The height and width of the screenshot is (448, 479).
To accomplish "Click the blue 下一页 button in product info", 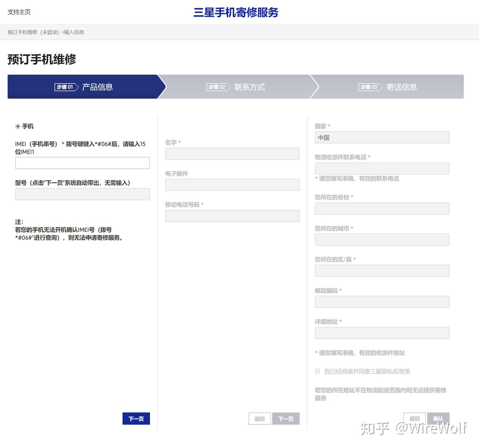I will click(136, 419).
